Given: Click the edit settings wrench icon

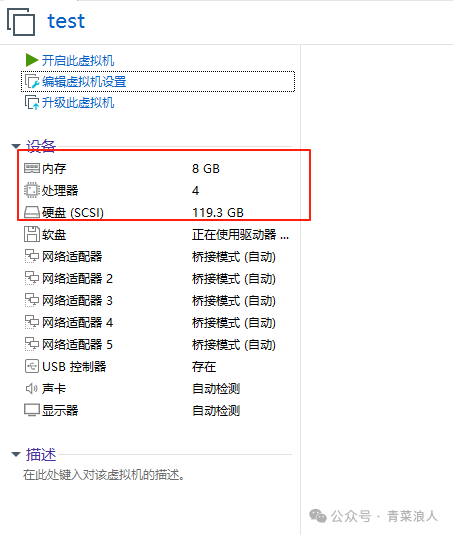Looking at the screenshot, I should [x=32, y=82].
